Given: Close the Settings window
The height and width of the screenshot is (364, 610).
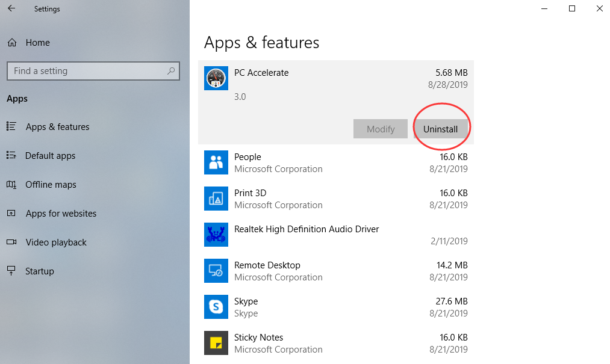Looking at the screenshot, I should (600, 8).
